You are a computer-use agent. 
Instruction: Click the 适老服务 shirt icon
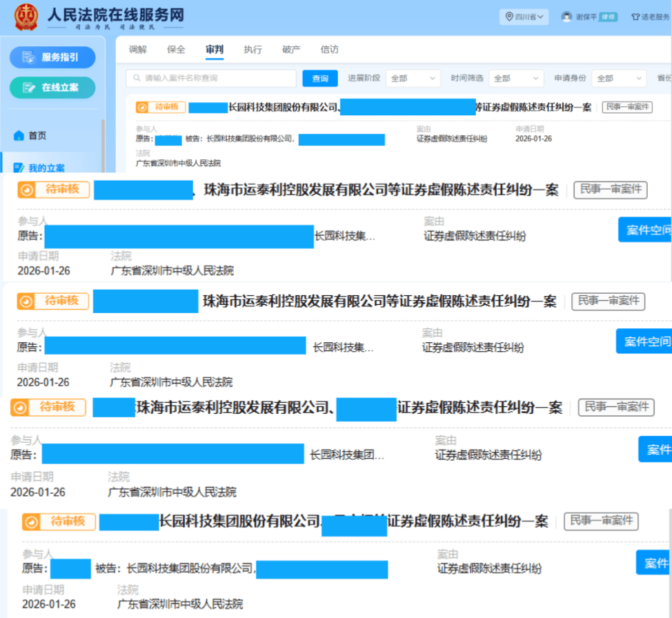pyautogui.click(x=636, y=15)
